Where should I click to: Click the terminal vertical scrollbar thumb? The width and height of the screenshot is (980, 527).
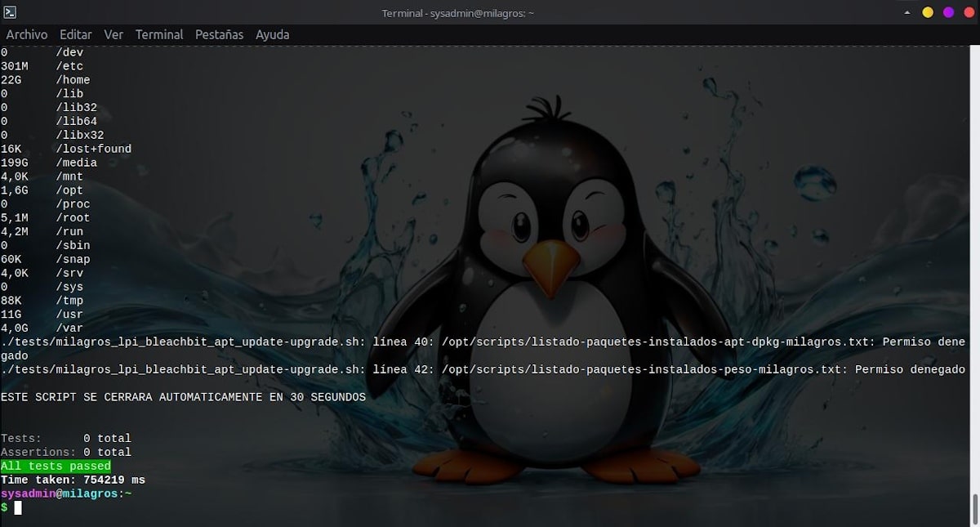tap(976, 509)
